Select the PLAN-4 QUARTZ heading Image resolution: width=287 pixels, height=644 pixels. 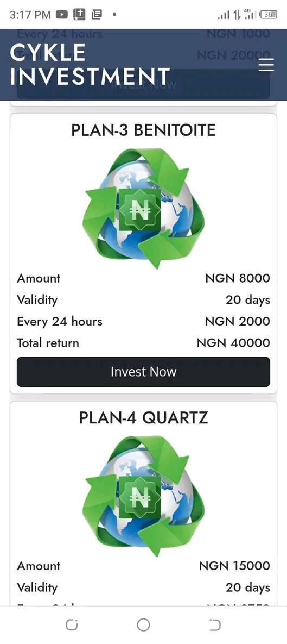click(143, 418)
